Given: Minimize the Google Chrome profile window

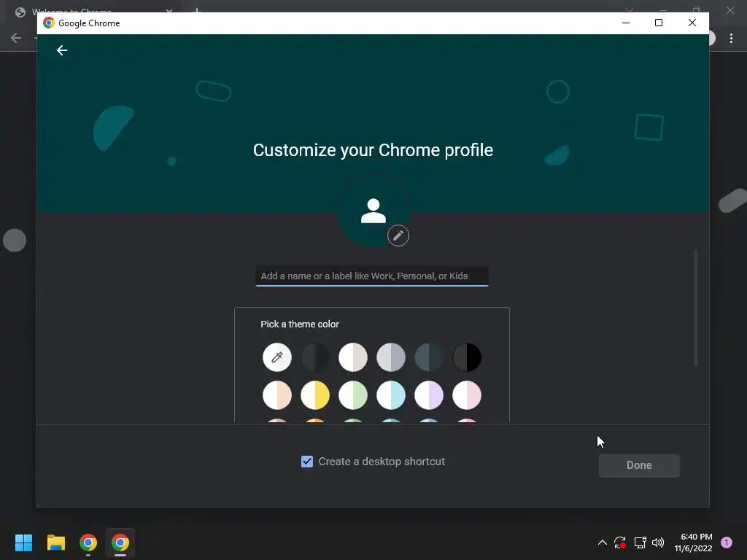Looking at the screenshot, I should pos(626,23).
